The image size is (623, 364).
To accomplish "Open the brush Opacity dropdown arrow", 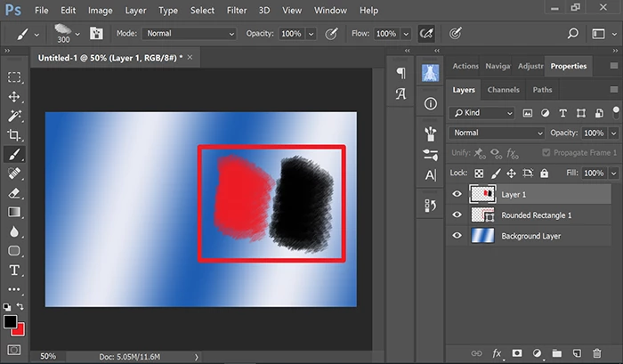I will 311,34.
